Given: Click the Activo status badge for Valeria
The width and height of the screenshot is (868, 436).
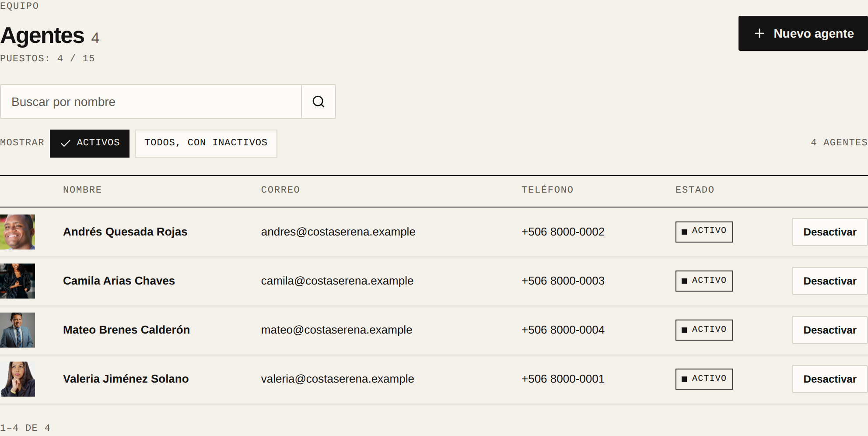Looking at the screenshot, I should [x=704, y=379].
